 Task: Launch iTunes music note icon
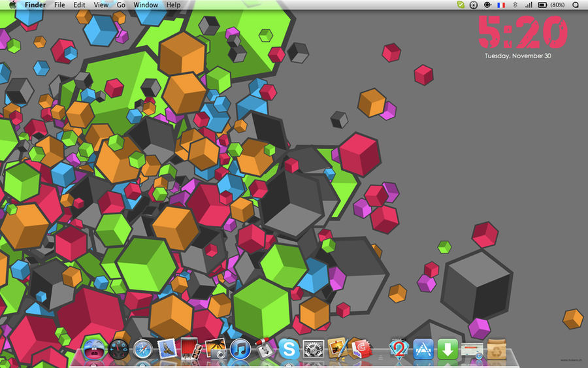[x=240, y=349]
